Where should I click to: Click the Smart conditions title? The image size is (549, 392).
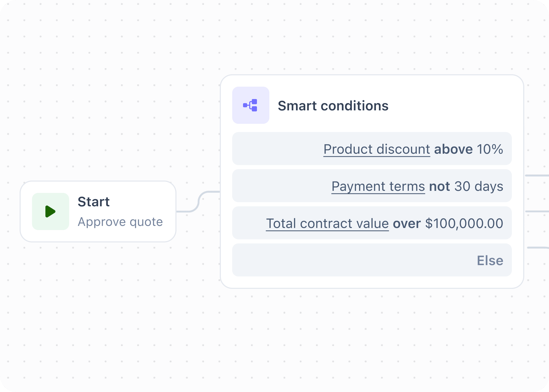(x=333, y=106)
